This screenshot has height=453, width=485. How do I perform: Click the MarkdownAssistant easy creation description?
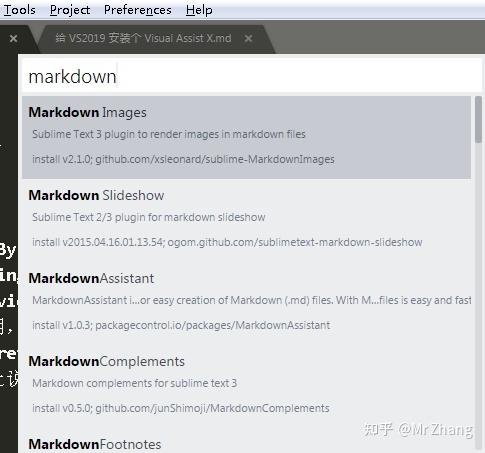click(x=252, y=300)
